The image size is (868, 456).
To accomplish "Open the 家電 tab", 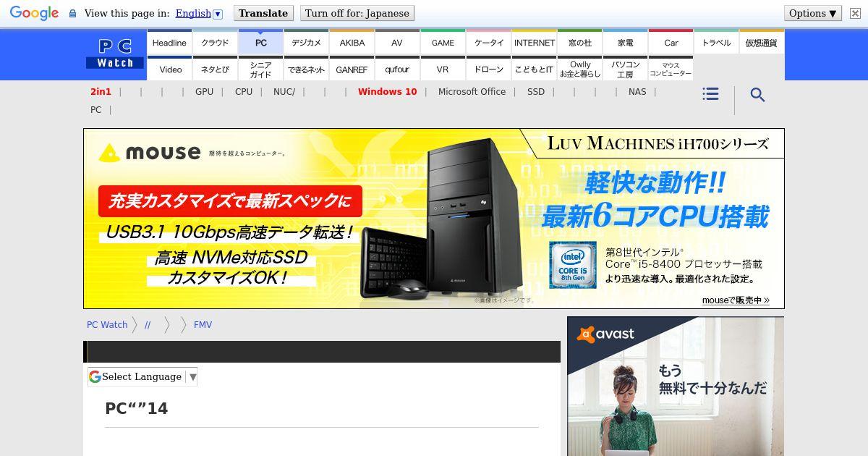I will pos(625,42).
